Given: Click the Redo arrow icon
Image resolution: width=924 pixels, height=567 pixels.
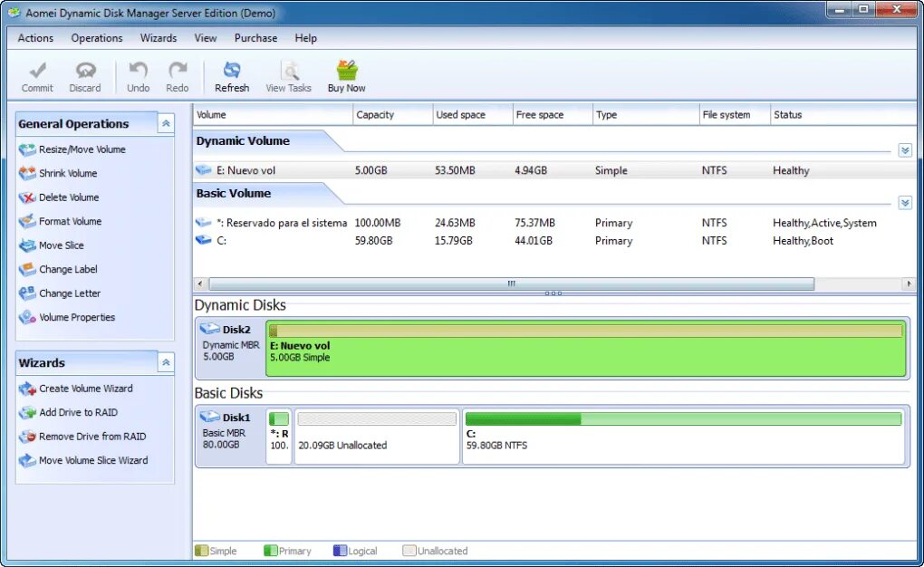Looking at the screenshot, I should (178, 71).
